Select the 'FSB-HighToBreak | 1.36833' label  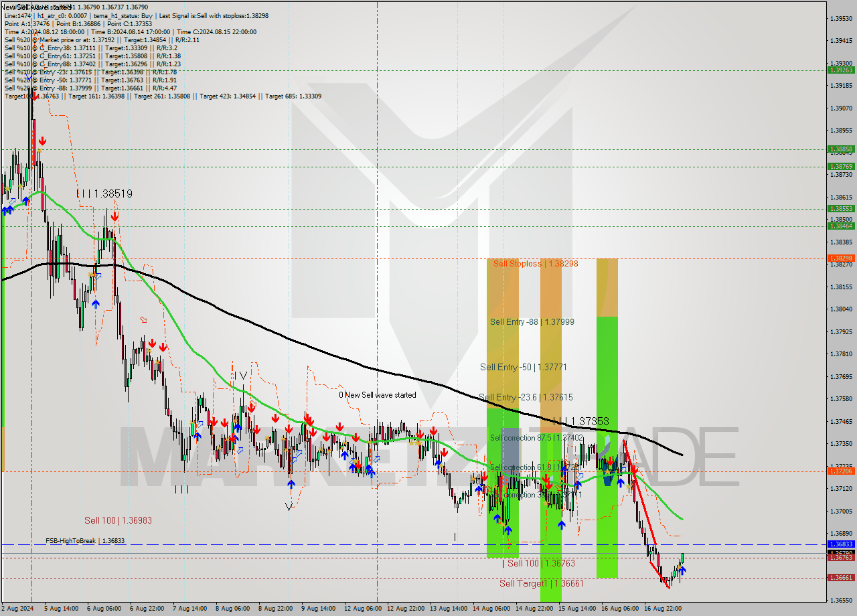85,540
